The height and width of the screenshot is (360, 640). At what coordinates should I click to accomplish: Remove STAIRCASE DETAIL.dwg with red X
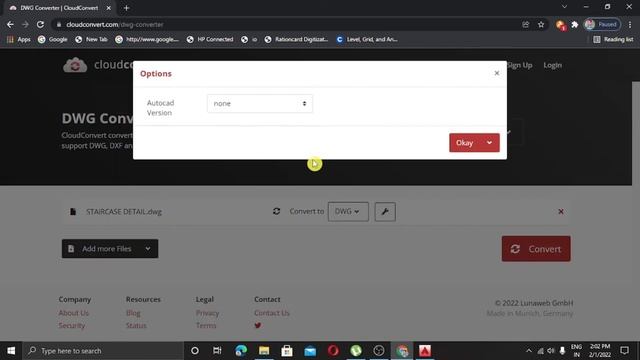(561, 211)
